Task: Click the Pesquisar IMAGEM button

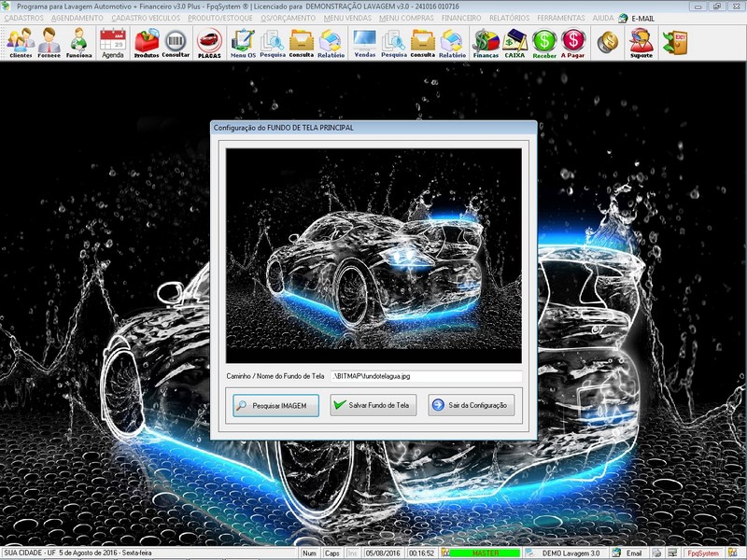Action: click(275, 406)
